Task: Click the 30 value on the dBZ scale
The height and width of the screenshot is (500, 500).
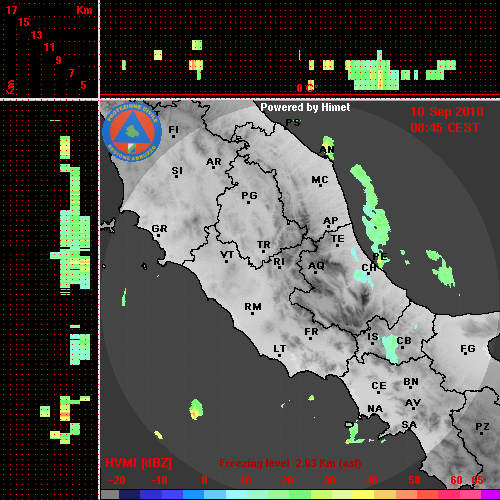Action: point(329,480)
